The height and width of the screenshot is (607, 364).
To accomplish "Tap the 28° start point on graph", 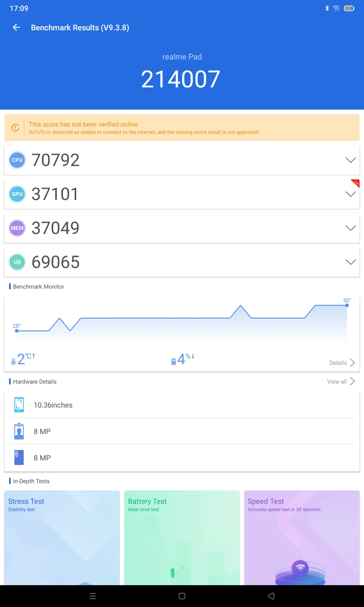I will (x=17, y=331).
